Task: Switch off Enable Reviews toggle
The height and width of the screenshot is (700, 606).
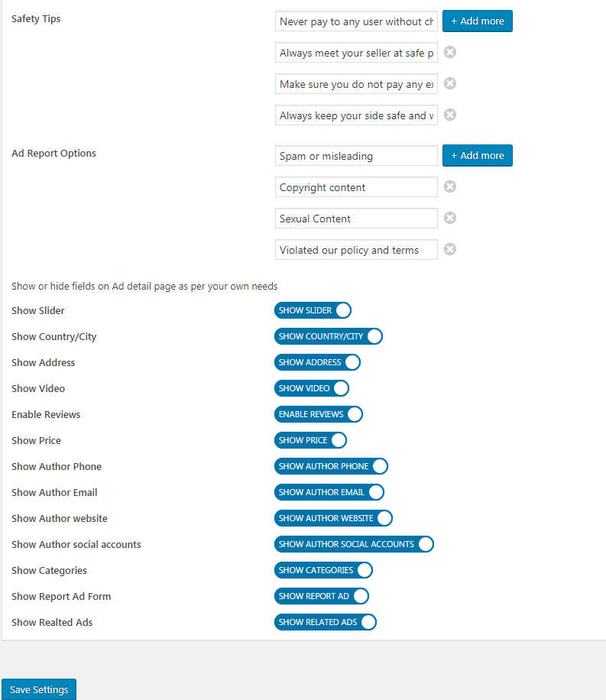Action: [x=318, y=414]
